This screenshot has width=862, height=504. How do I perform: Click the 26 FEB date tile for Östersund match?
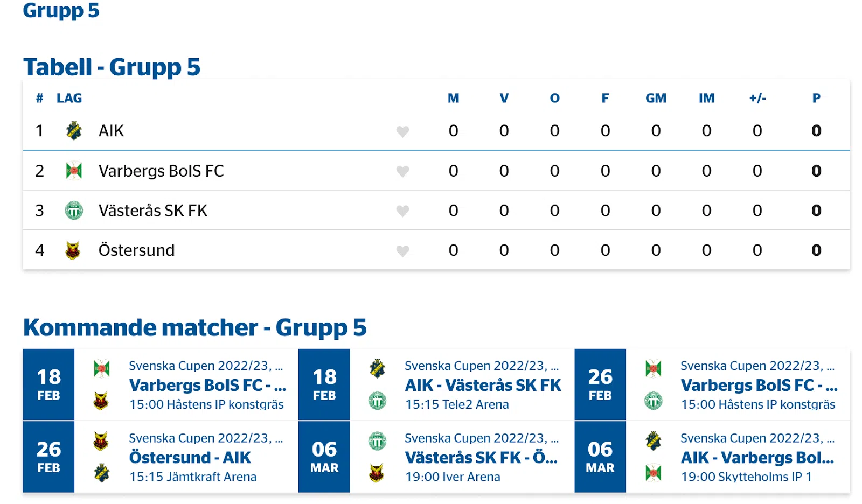pyautogui.click(x=48, y=457)
